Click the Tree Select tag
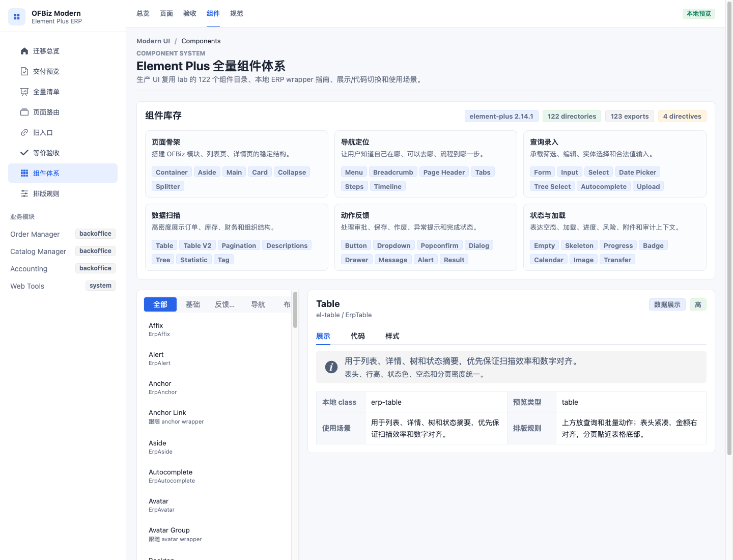Image resolution: width=733 pixels, height=560 pixels. coord(552,186)
